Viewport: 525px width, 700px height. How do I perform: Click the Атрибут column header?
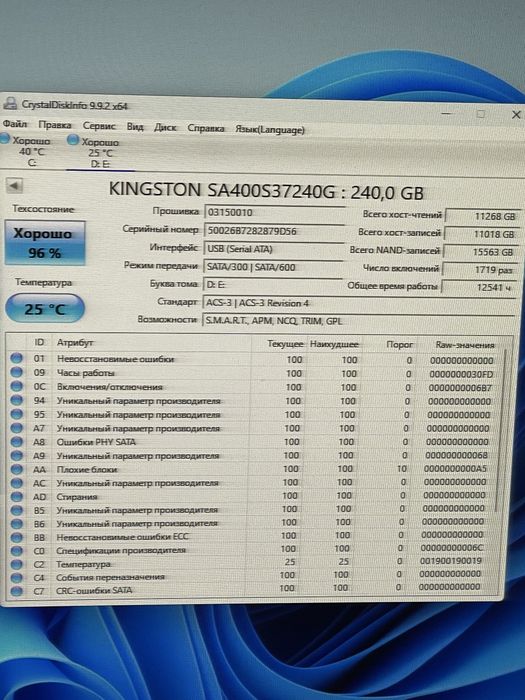point(152,342)
